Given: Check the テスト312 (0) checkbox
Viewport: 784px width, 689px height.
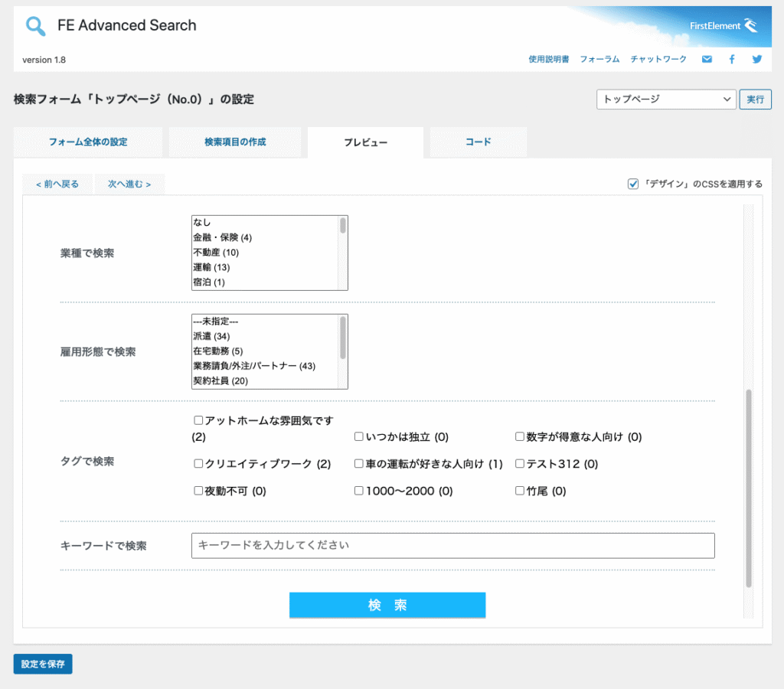Looking at the screenshot, I should pos(520,463).
